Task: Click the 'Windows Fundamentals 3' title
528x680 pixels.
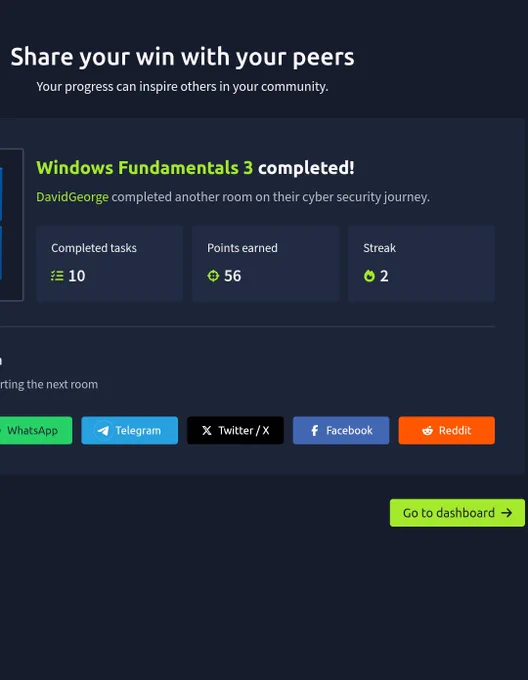Action: [144, 168]
